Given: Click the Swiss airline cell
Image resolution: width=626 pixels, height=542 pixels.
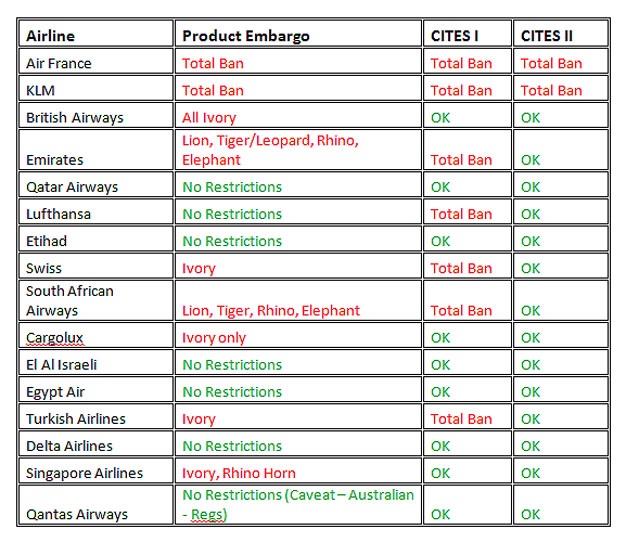Looking at the screenshot, I should [x=96, y=266].
